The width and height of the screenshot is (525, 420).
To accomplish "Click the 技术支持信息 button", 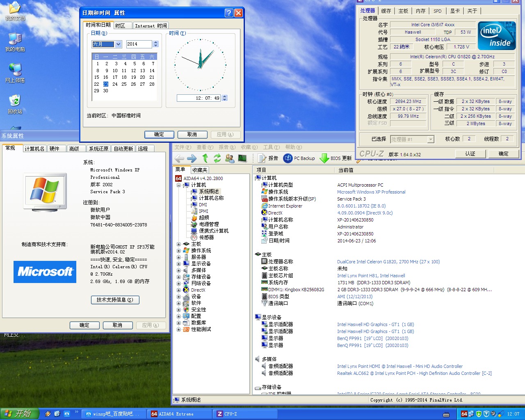I will pyautogui.click(x=115, y=300).
